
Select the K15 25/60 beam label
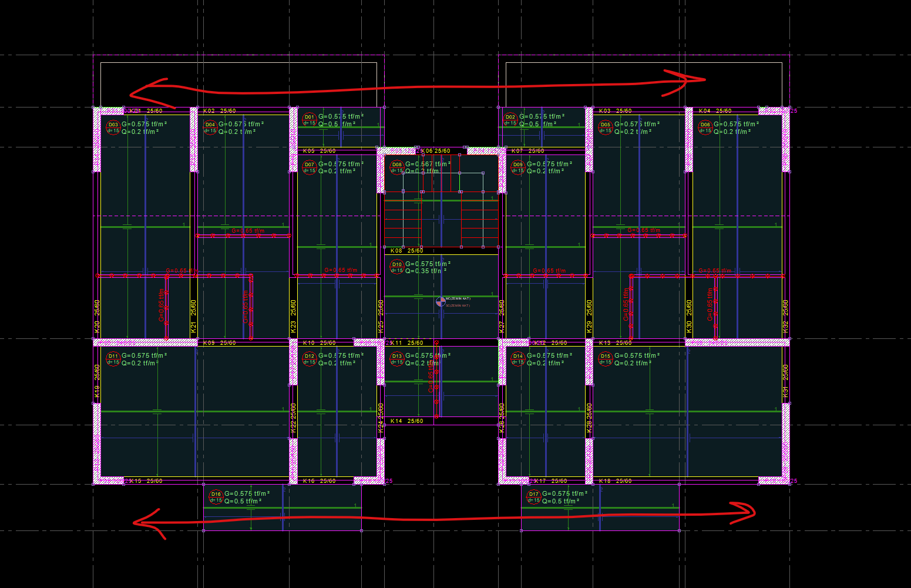[146, 481]
